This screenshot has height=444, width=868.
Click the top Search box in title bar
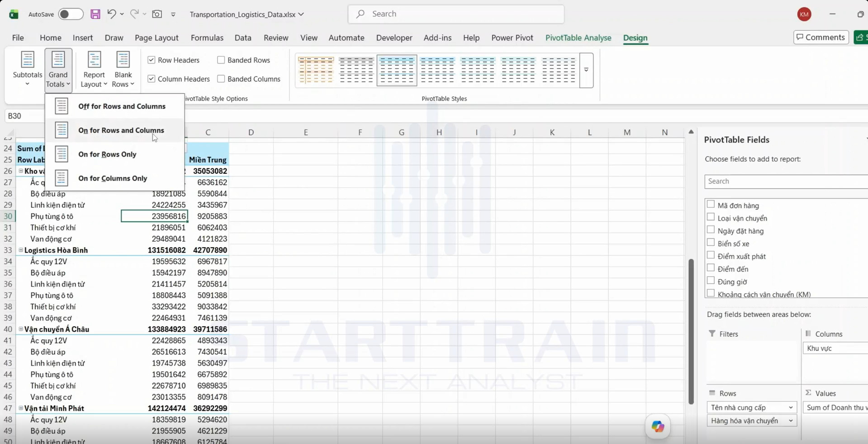(456, 14)
